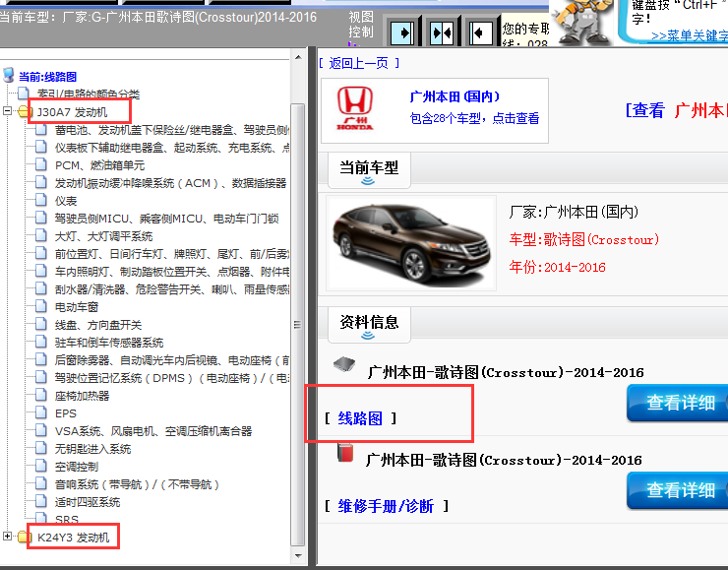
Task: Open the 线路图 link
Action: (x=360, y=418)
